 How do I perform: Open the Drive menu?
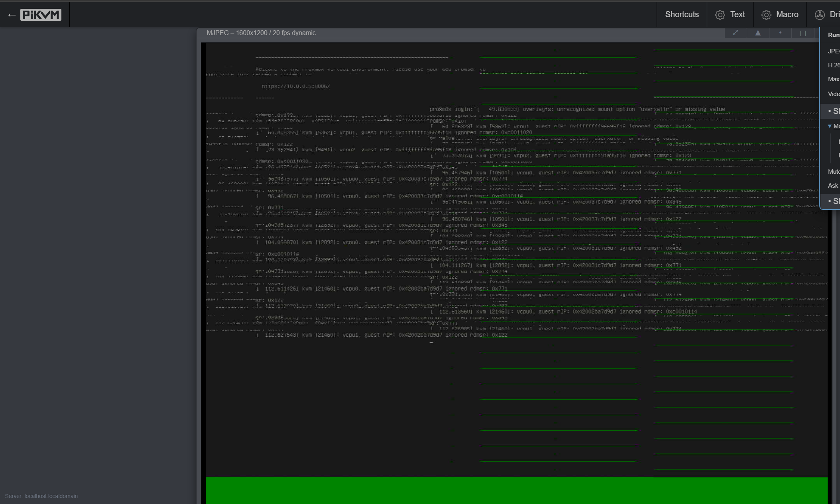827,15
